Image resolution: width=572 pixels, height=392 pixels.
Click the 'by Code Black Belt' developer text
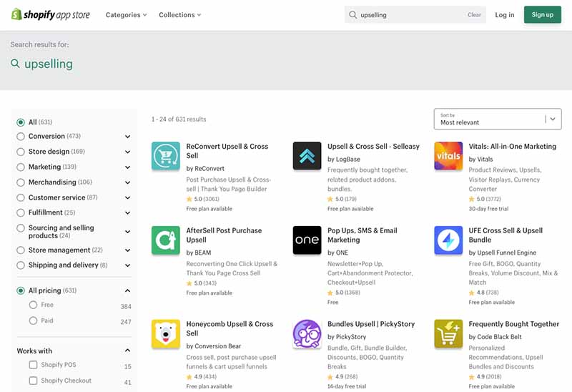[495, 337]
